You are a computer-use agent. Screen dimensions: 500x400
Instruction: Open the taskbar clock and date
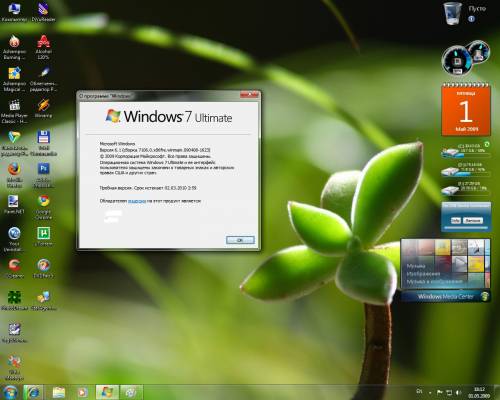click(479, 392)
